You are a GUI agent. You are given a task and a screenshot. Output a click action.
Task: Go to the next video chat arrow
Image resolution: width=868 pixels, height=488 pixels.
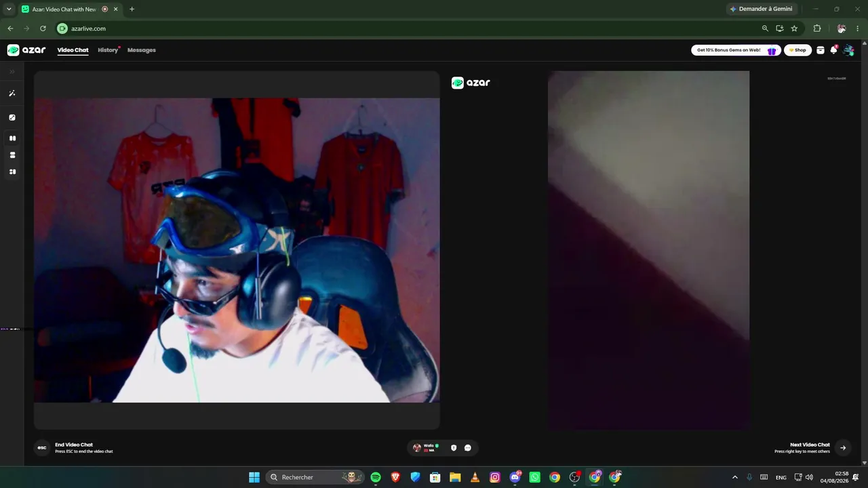[843, 447]
